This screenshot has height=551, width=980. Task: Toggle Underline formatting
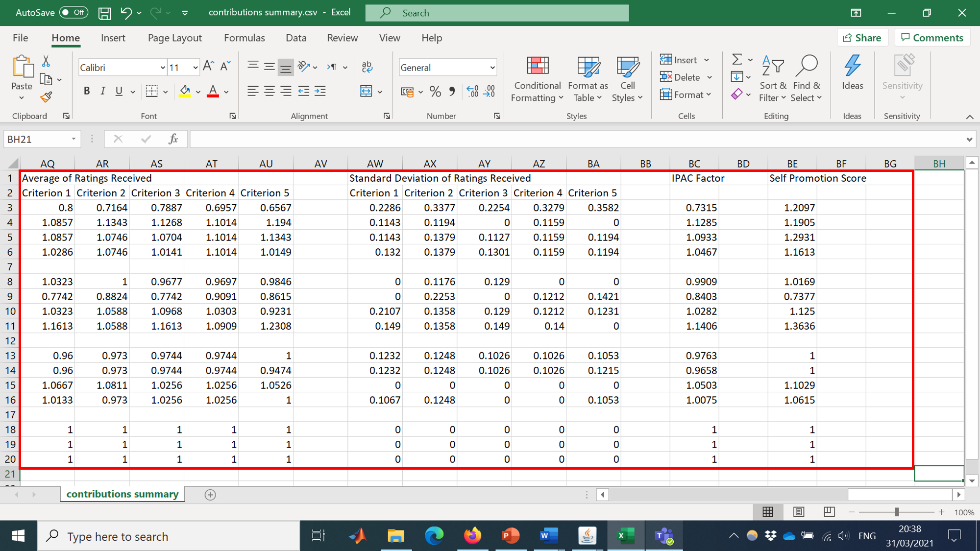click(119, 91)
